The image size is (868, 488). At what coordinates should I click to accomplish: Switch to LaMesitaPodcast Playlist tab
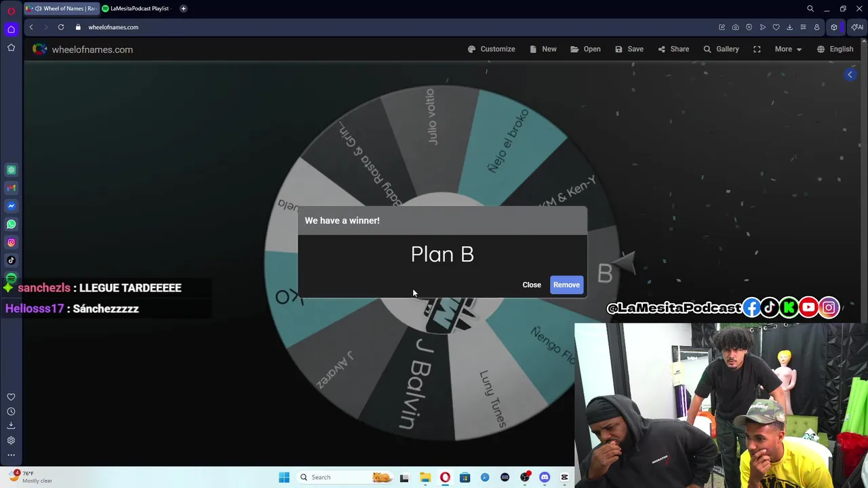tap(136, 8)
